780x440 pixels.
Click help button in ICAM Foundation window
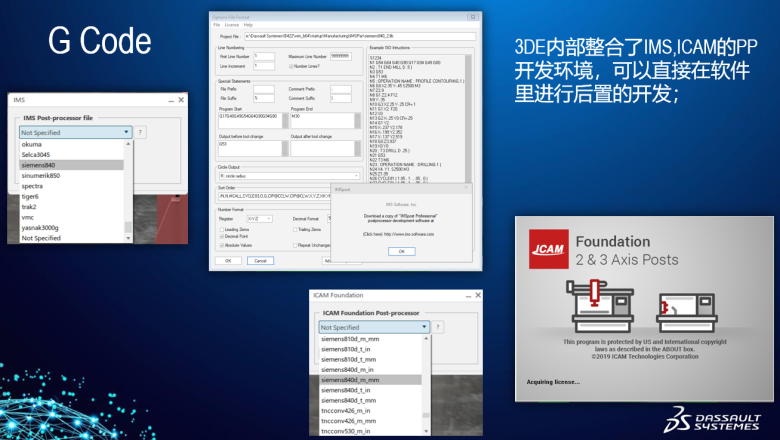coord(438,327)
